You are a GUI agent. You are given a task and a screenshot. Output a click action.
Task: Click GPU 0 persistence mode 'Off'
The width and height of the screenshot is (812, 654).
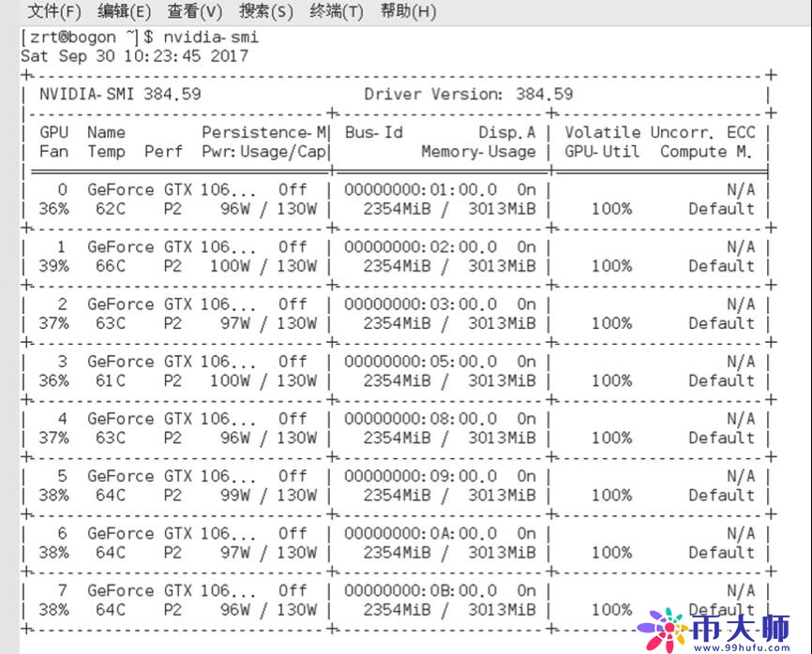click(293, 190)
